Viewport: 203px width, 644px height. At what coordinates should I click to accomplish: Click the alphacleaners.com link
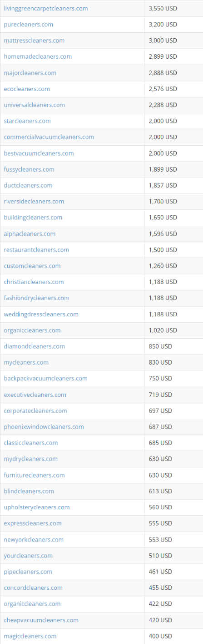(x=30, y=233)
